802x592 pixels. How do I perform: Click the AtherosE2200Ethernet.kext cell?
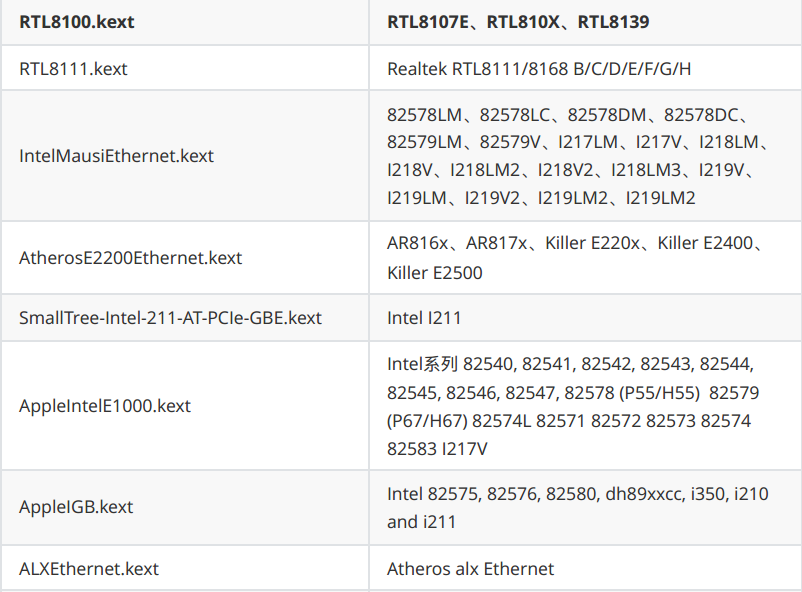(185, 258)
